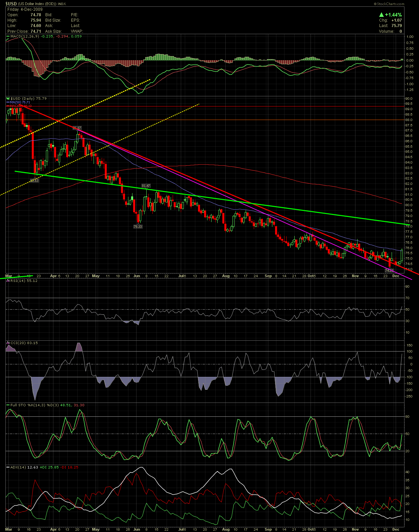The width and height of the screenshot is (419, 532).
Task: Click the 81.47 peak price label
Action: 146,186
